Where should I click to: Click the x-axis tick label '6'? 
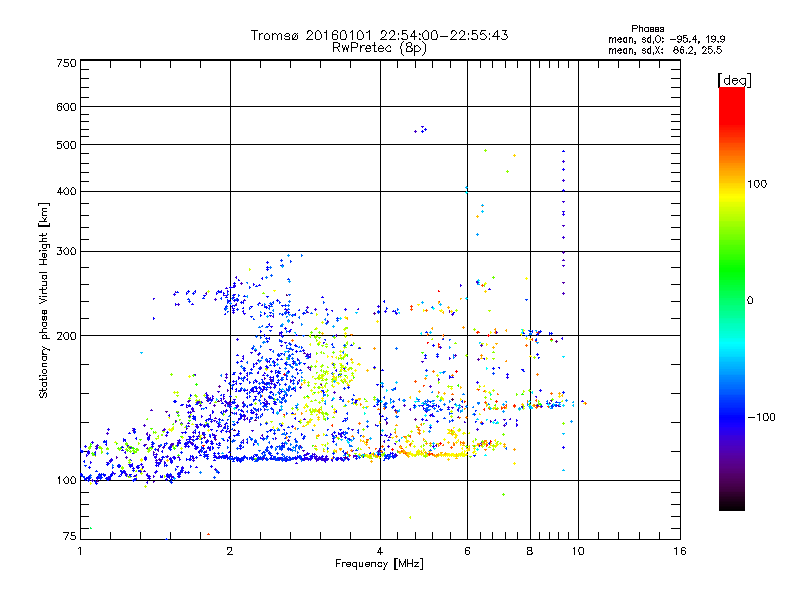point(467,551)
